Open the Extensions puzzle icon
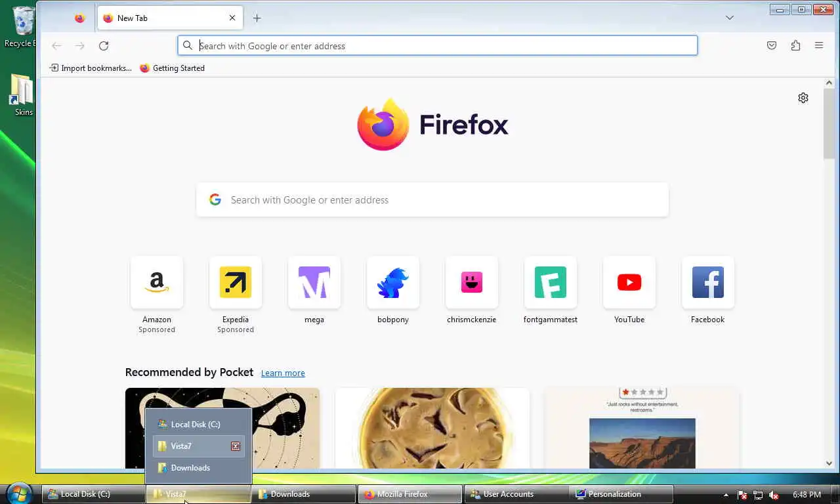840x504 pixels. [x=795, y=46]
